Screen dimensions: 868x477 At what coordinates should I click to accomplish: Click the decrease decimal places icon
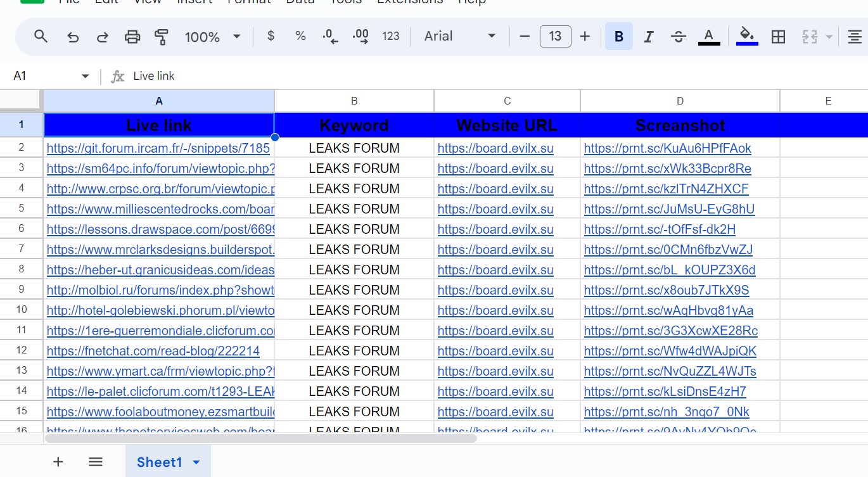tap(330, 37)
